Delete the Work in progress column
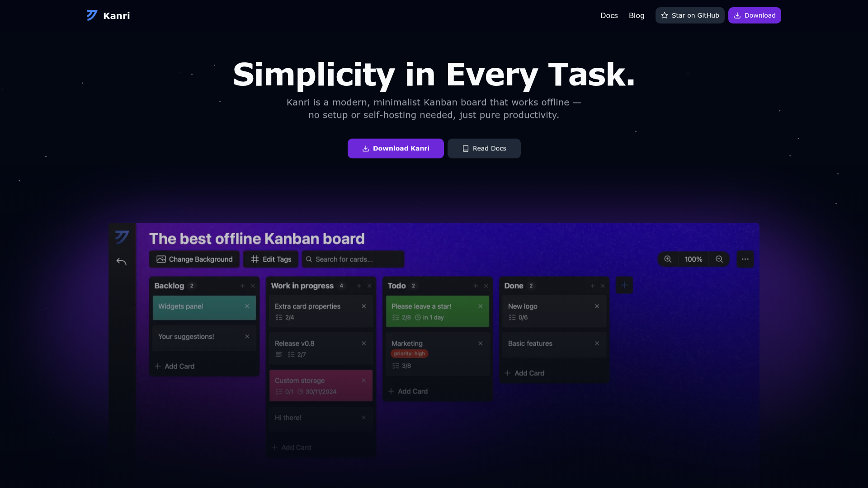Image resolution: width=868 pixels, height=488 pixels. pyautogui.click(x=369, y=286)
